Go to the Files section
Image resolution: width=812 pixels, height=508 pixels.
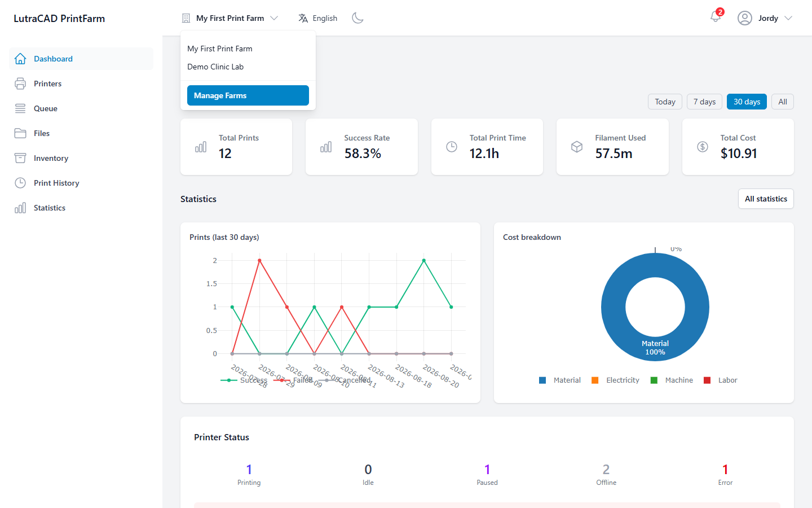81,133
